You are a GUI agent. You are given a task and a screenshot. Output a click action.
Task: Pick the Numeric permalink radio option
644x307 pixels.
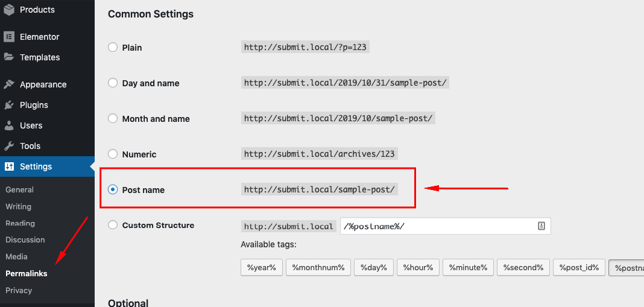click(x=113, y=154)
